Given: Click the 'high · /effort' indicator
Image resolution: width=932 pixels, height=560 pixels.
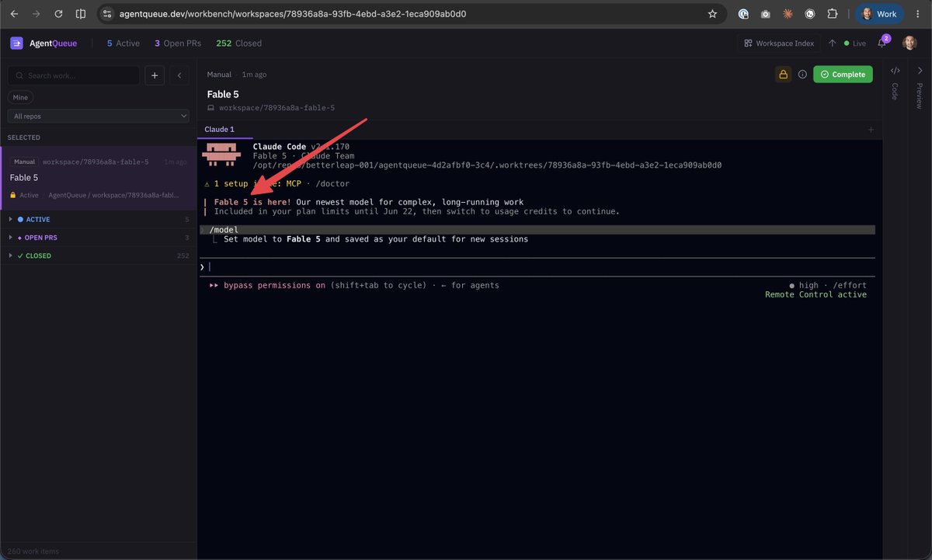Looking at the screenshot, I should pyautogui.click(x=828, y=285).
